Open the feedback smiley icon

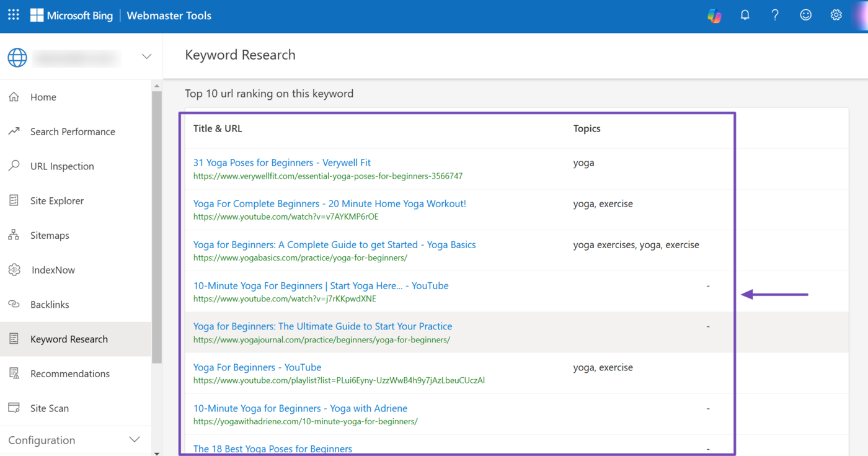coord(805,16)
